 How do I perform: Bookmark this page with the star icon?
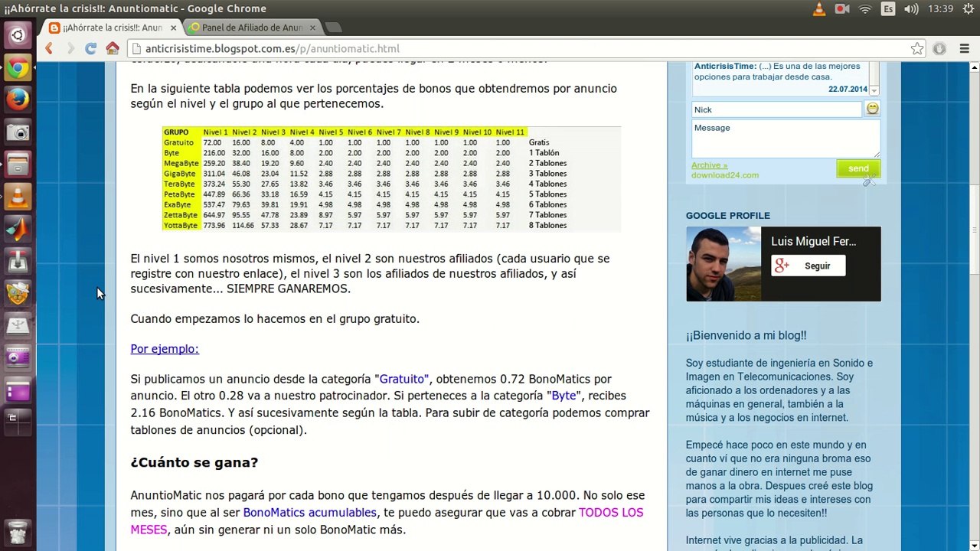point(917,49)
